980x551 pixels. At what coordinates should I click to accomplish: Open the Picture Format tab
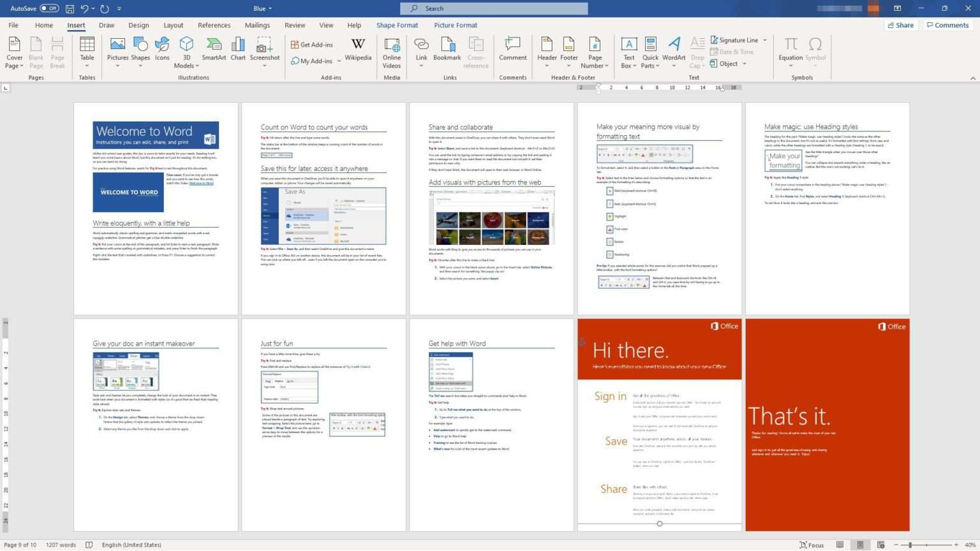click(455, 25)
